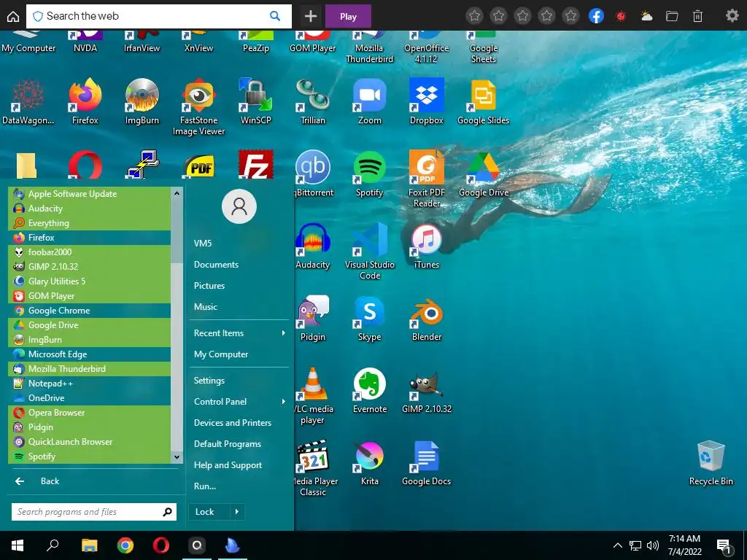Open the WinSCP desktop shortcut
Image resolution: width=747 pixels, height=560 pixels.
pos(256,101)
